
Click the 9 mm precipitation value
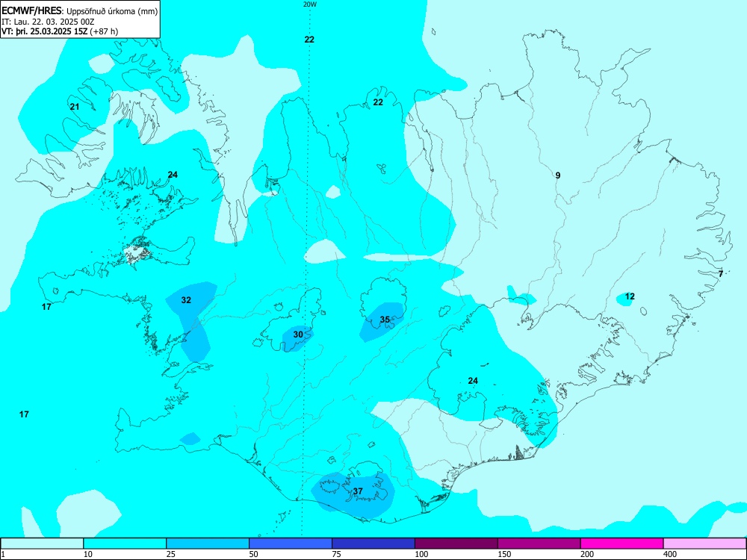coord(558,175)
